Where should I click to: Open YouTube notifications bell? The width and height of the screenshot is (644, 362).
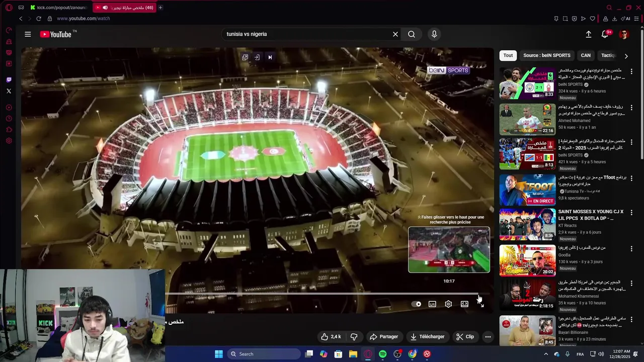pyautogui.click(x=605, y=34)
